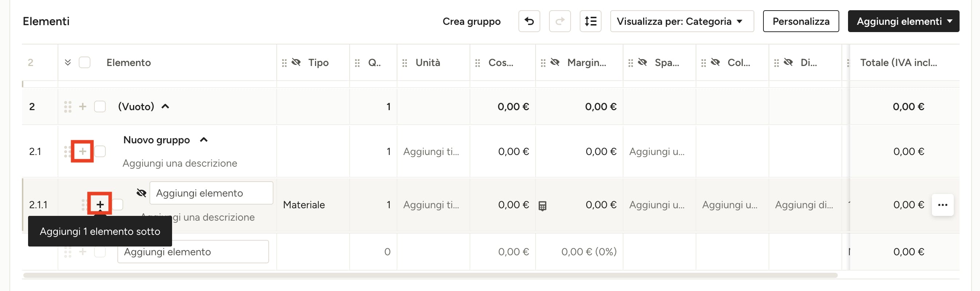Click the redo arrow icon

560,21
